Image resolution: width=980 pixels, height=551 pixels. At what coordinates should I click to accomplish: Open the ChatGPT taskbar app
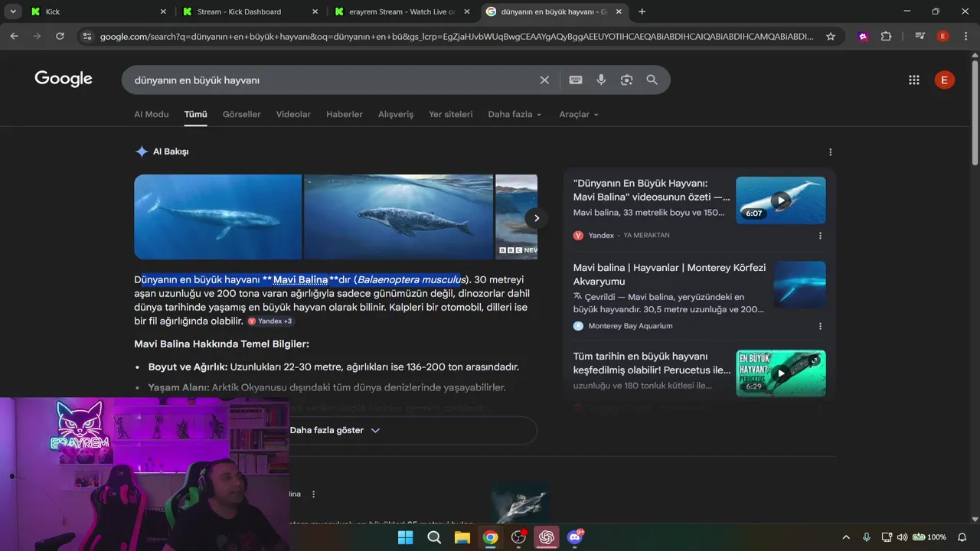tap(547, 537)
